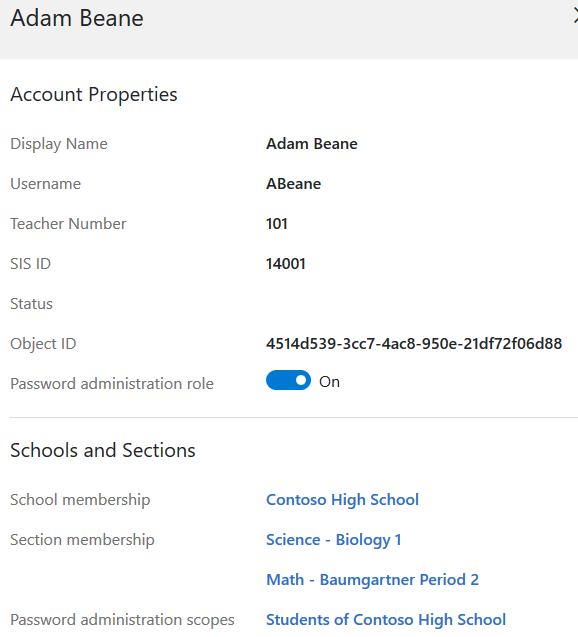
Task: Select the ABeane username value
Action: [293, 184]
